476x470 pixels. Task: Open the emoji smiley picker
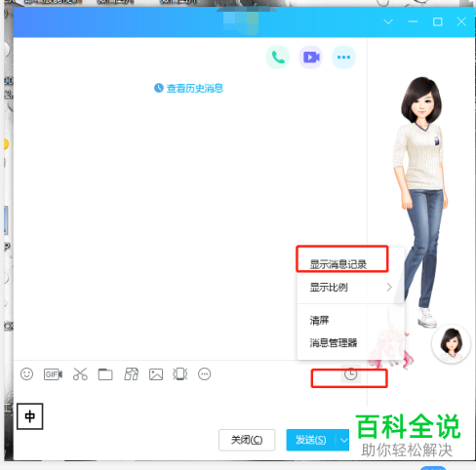26,374
